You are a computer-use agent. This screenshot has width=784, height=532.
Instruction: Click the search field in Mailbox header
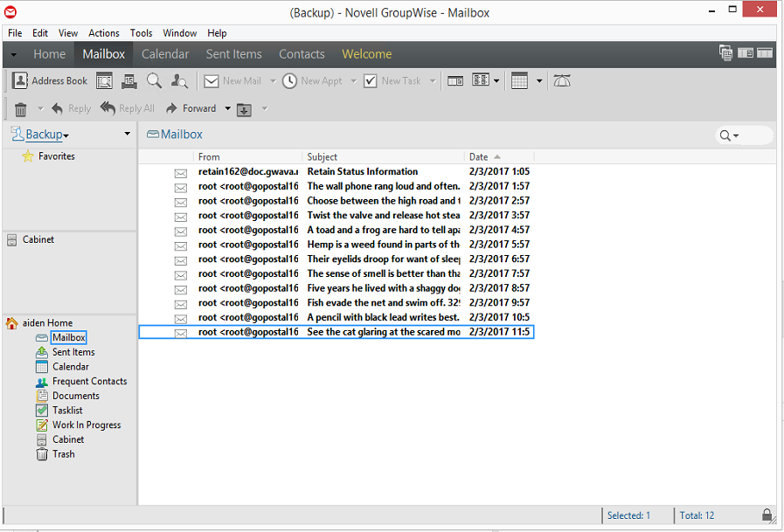pos(745,135)
